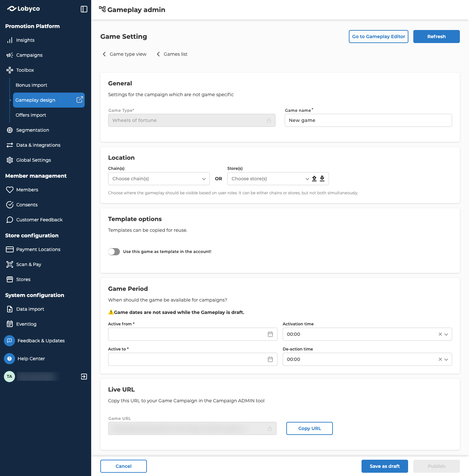
Task: Click the Lobyco logo
Action: 23,9
